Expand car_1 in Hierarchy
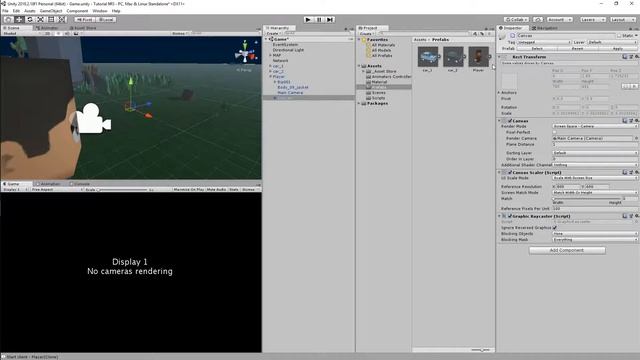 tap(270, 66)
